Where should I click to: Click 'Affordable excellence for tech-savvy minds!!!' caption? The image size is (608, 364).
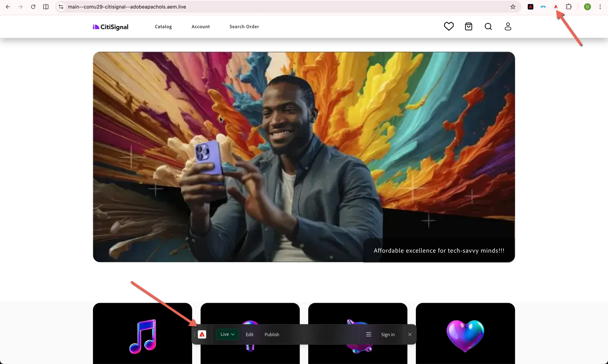click(x=439, y=250)
